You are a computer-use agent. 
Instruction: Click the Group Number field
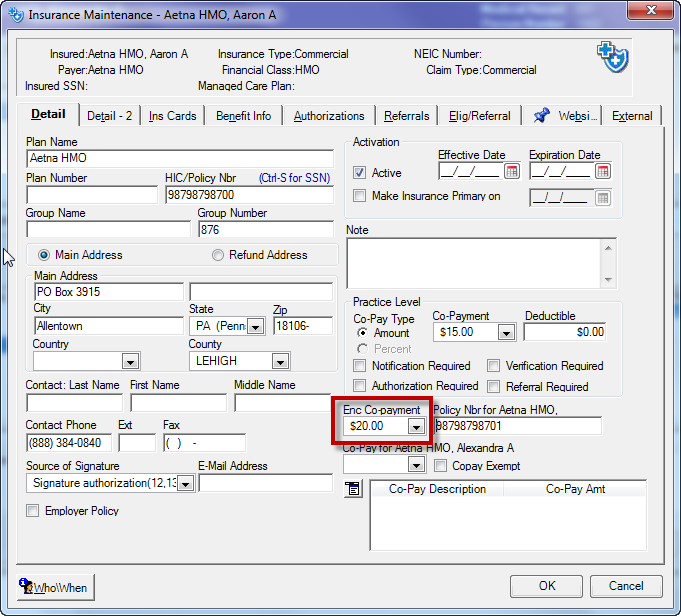point(266,229)
